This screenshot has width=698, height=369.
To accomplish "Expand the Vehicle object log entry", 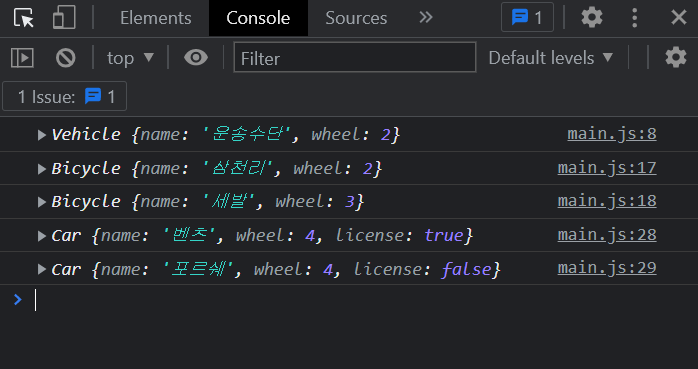I will [41, 135].
